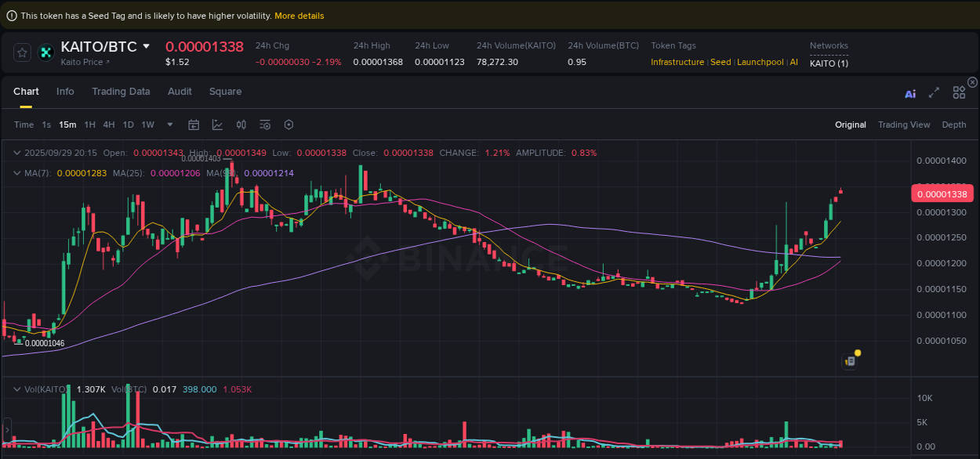Switch to the Trading Data tab
Viewport: 980px width, 459px height.
(x=121, y=92)
